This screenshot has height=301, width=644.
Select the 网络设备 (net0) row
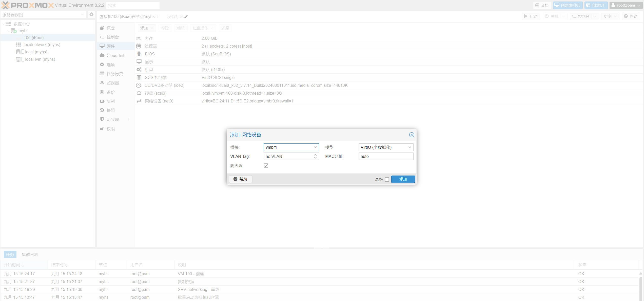(x=389, y=101)
